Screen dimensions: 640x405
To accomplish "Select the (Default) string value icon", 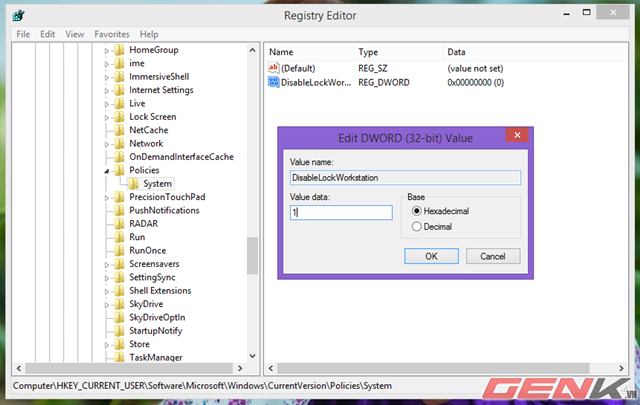I will click(274, 67).
